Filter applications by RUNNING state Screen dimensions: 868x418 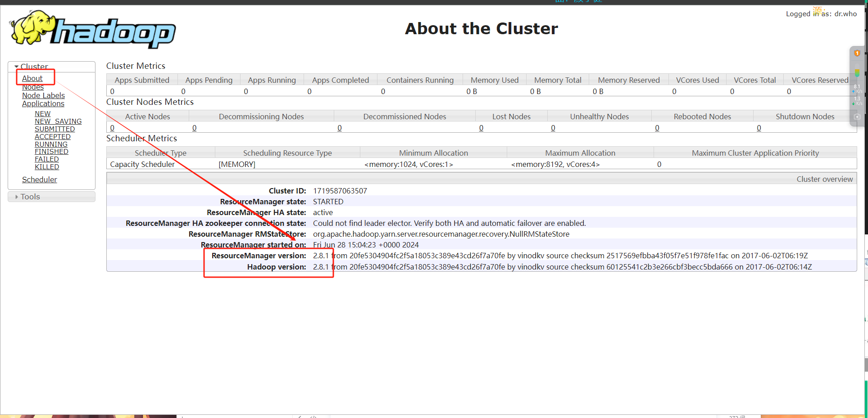coord(51,144)
